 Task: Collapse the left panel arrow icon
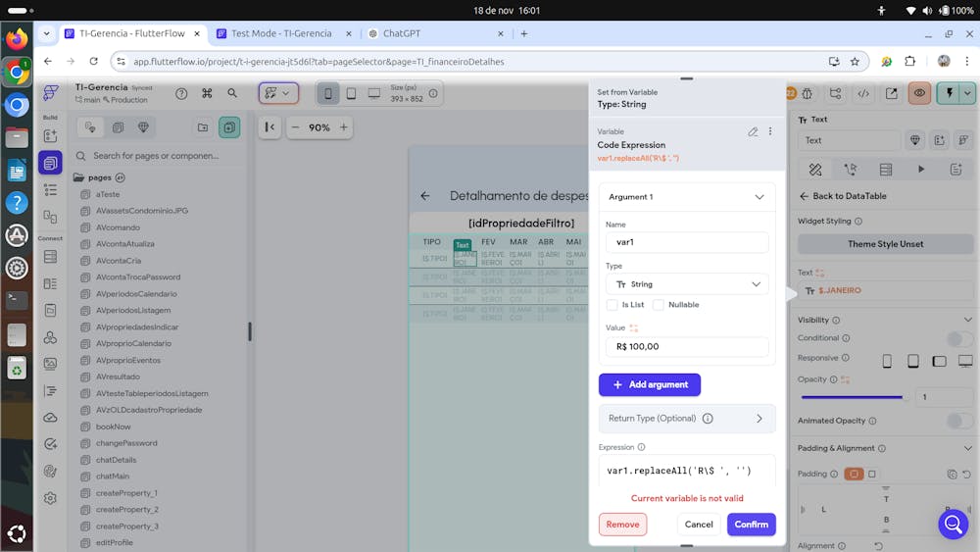tap(269, 127)
